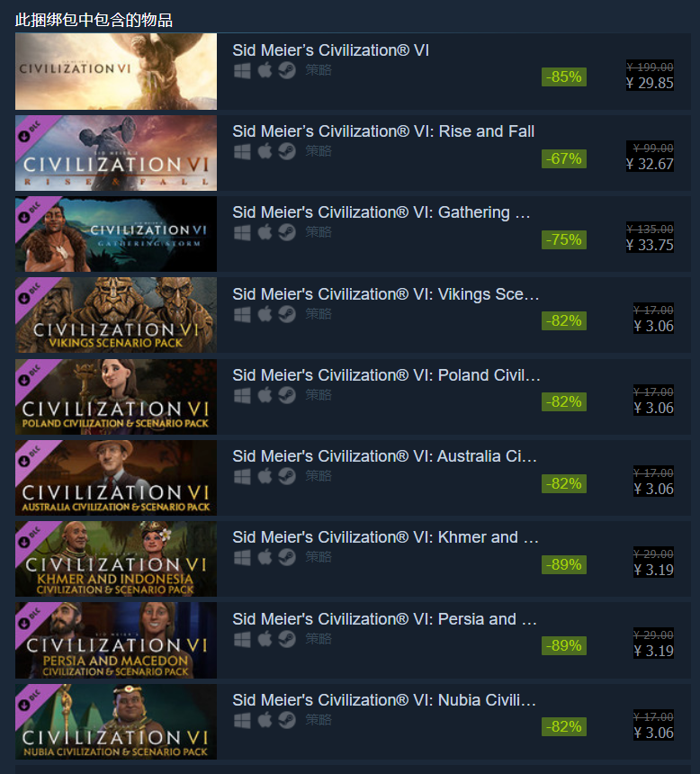This screenshot has width=700, height=774.
Task: Click the Windows icon under Poland Civilization pack
Action: click(x=242, y=395)
